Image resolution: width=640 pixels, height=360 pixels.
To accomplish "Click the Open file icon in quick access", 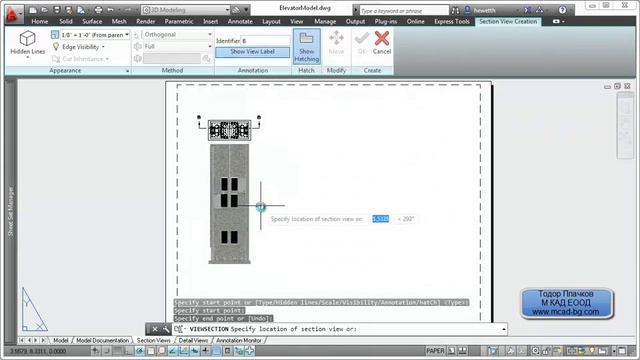I will click(44, 10).
